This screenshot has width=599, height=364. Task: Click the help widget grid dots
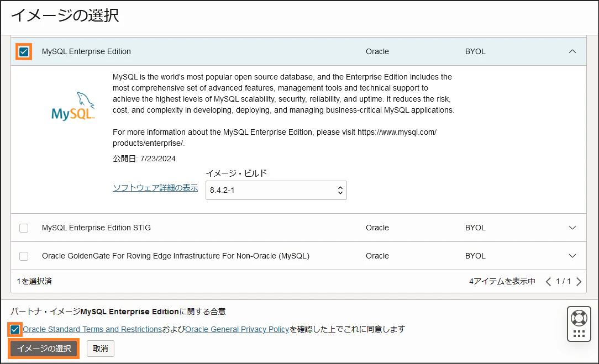click(x=579, y=334)
